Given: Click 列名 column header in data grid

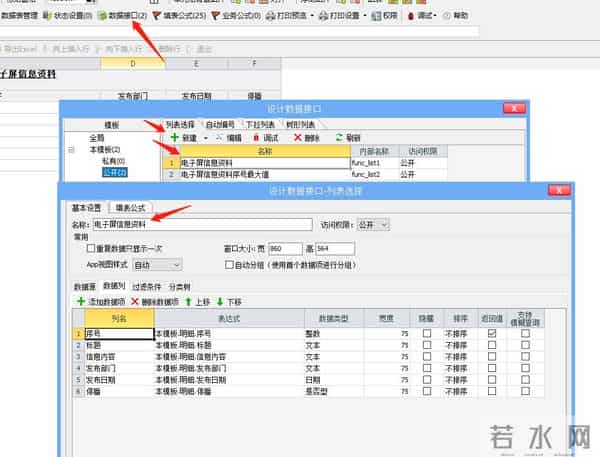Looking at the screenshot, I should tap(119, 318).
